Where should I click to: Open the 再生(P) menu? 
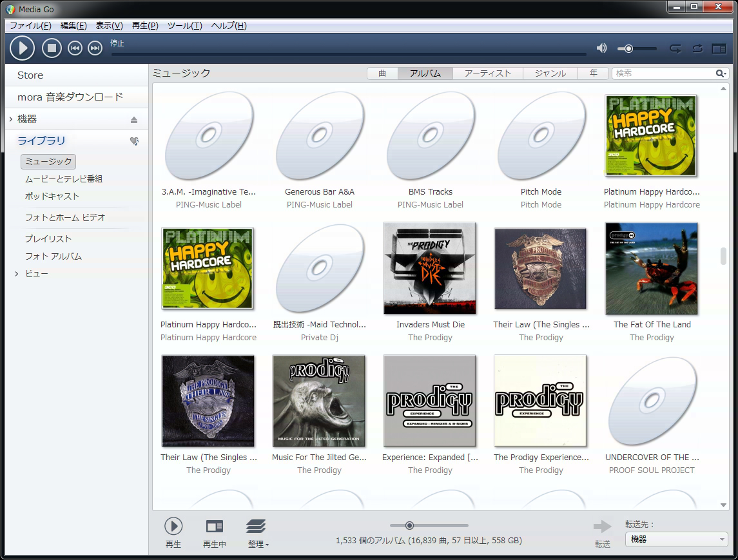point(145,25)
